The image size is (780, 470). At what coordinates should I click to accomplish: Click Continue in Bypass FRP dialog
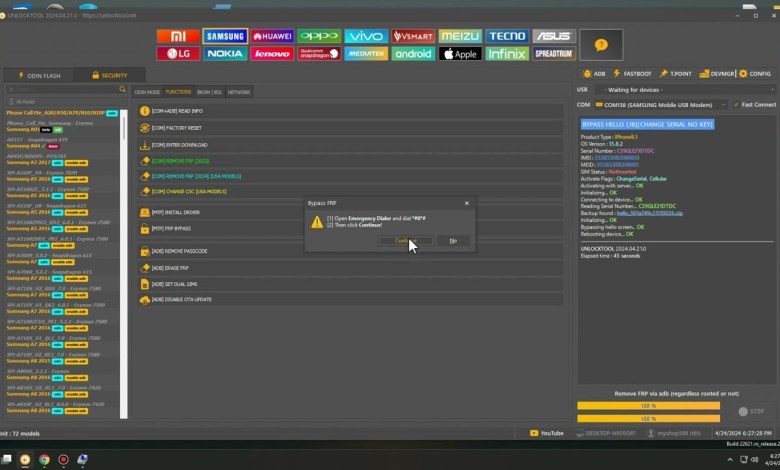point(406,240)
